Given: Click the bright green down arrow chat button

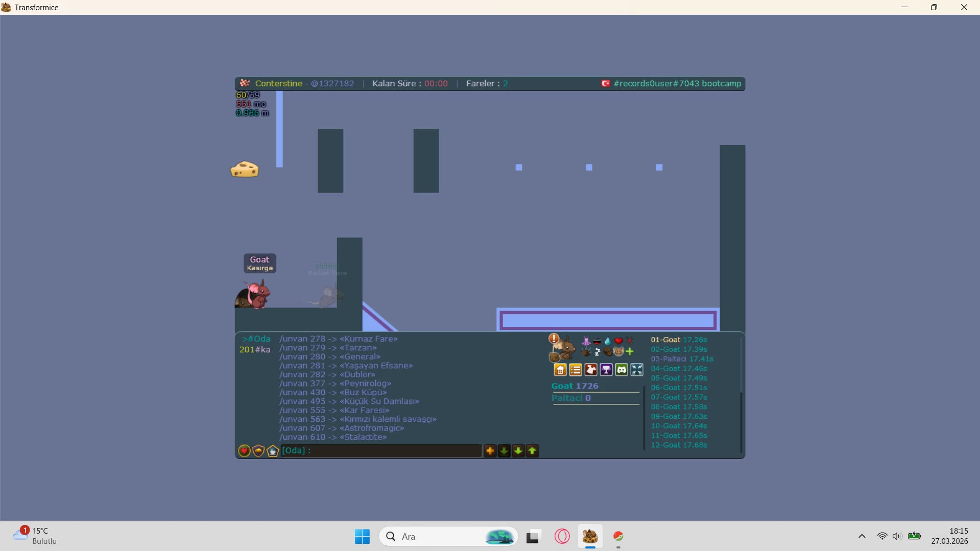Looking at the screenshot, I should click(x=518, y=451).
